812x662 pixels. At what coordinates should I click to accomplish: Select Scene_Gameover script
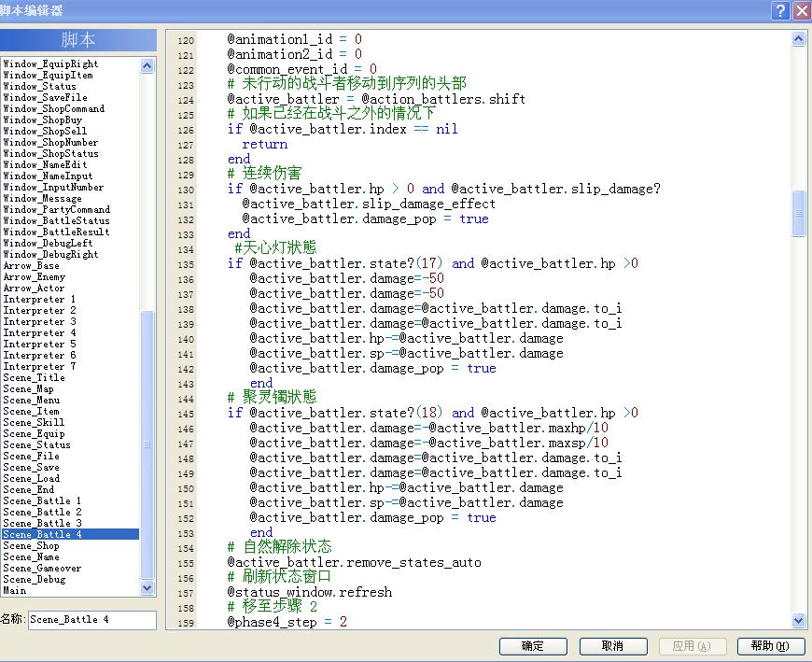click(x=42, y=569)
